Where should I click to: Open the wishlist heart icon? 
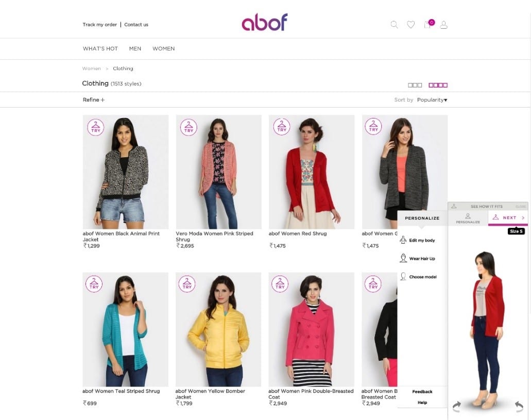[411, 25]
